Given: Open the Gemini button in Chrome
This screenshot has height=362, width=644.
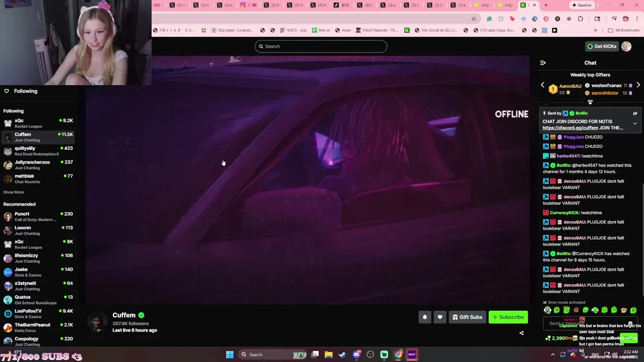Looking at the screenshot, I should (582, 5).
